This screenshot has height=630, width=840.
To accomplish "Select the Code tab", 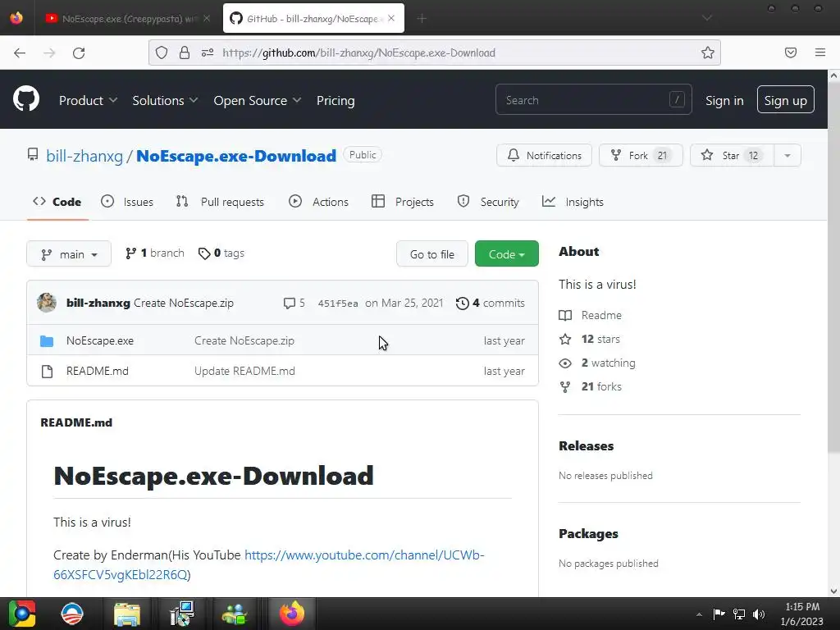I will [57, 202].
